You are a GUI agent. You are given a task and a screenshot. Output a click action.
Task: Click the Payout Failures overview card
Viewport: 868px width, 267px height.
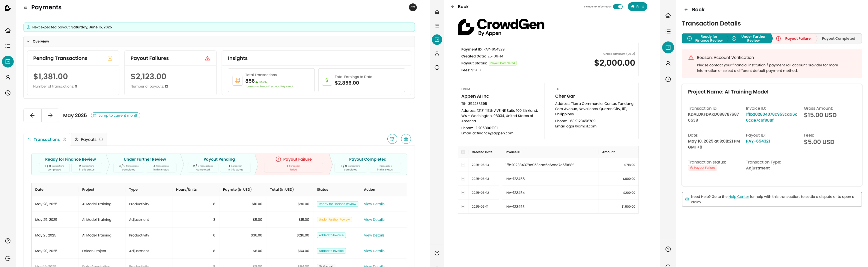pos(170,73)
